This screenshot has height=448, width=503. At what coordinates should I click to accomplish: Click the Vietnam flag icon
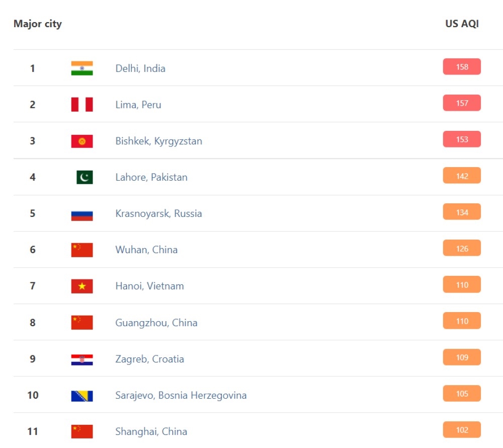(x=82, y=286)
